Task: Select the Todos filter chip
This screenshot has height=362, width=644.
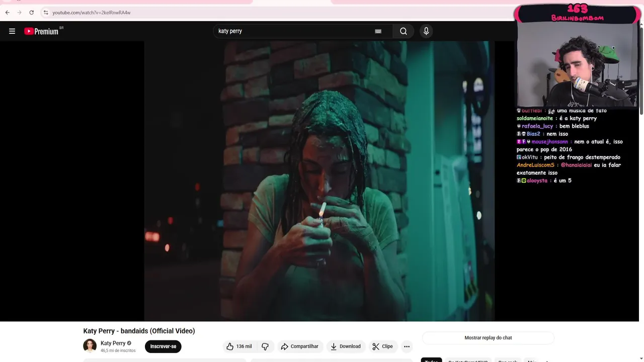Action: pos(431,360)
